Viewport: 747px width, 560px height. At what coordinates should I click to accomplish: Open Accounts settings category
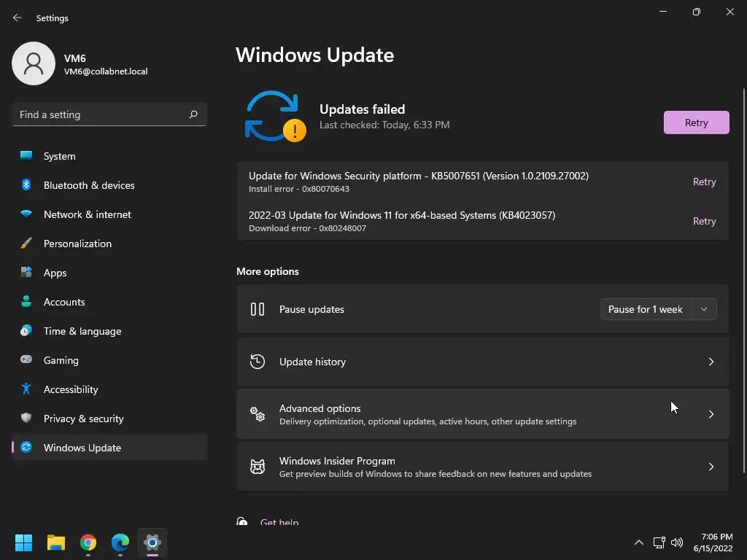coord(109,302)
